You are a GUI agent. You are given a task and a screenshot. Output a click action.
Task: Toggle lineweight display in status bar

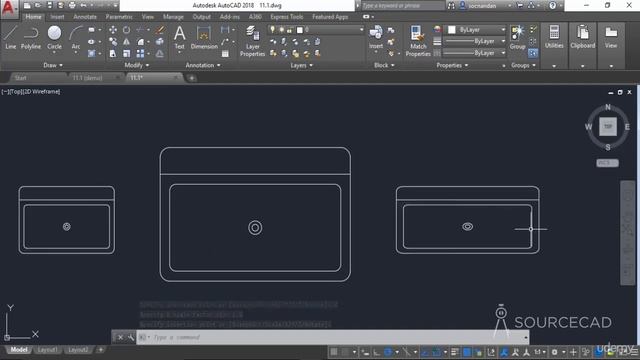coord(455,352)
